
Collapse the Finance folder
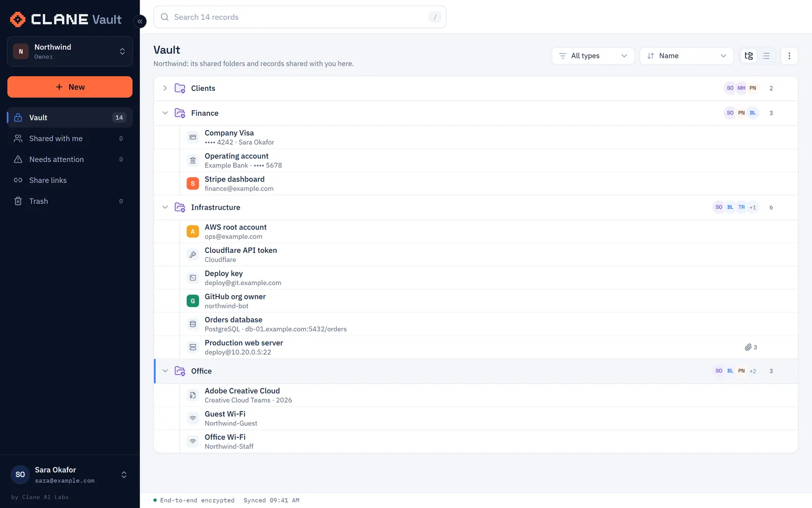(x=165, y=113)
